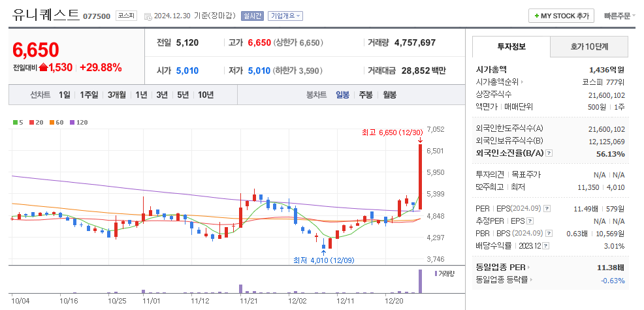Select the 일봉 daily candle chart

[342, 95]
